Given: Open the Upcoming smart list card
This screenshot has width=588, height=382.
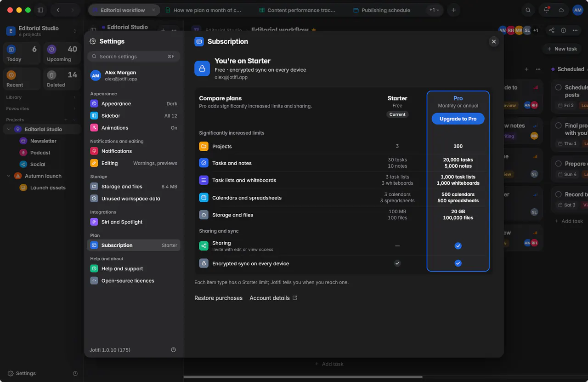Looking at the screenshot, I should click(x=62, y=54).
